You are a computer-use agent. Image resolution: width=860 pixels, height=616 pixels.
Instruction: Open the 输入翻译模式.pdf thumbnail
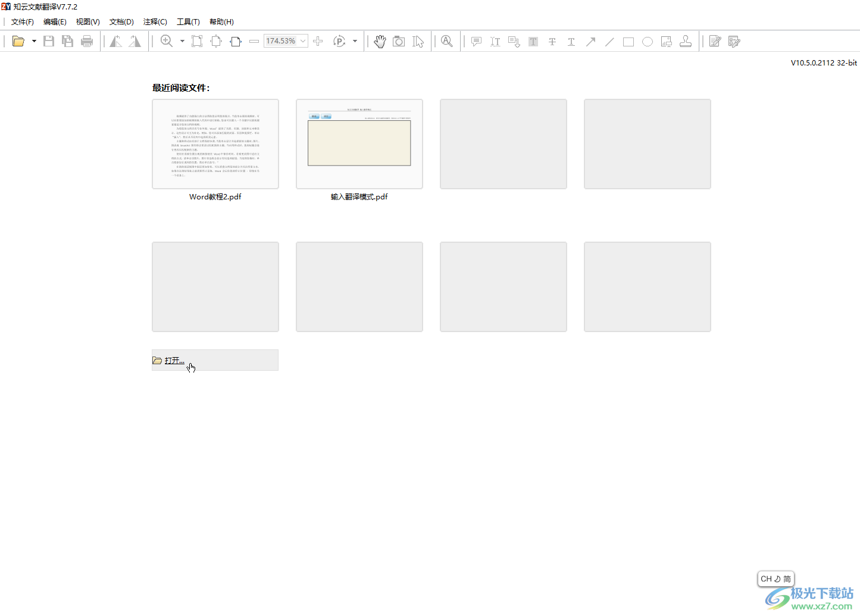359,144
